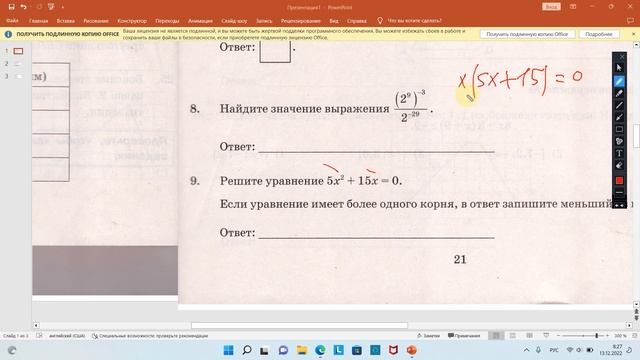Open taskbar search magnifier
This screenshot has width=640, height=360.
pyautogui.click(x=247, y=350)
